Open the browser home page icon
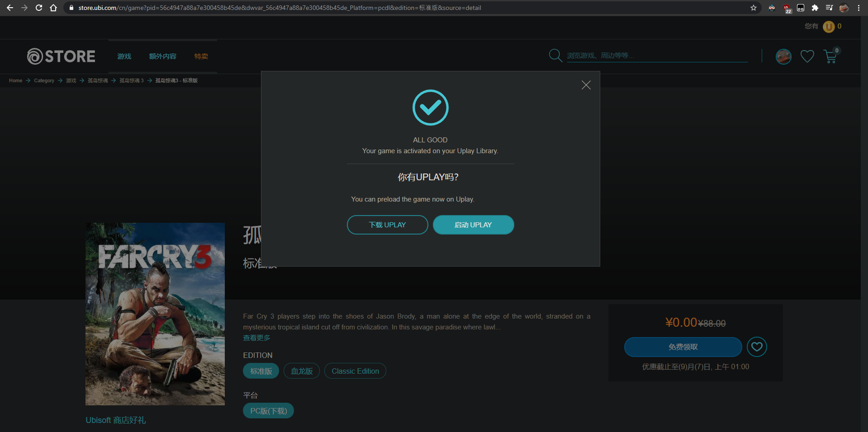The height and width of the screenshot is (432, 868). 53,8
